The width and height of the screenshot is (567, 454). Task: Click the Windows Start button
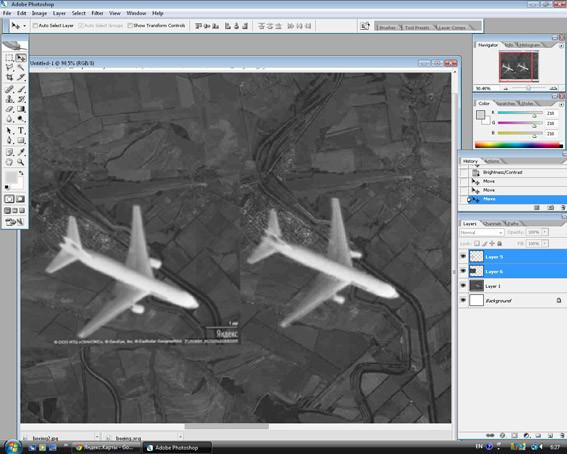pyautogui.click(x=12, y=447)
